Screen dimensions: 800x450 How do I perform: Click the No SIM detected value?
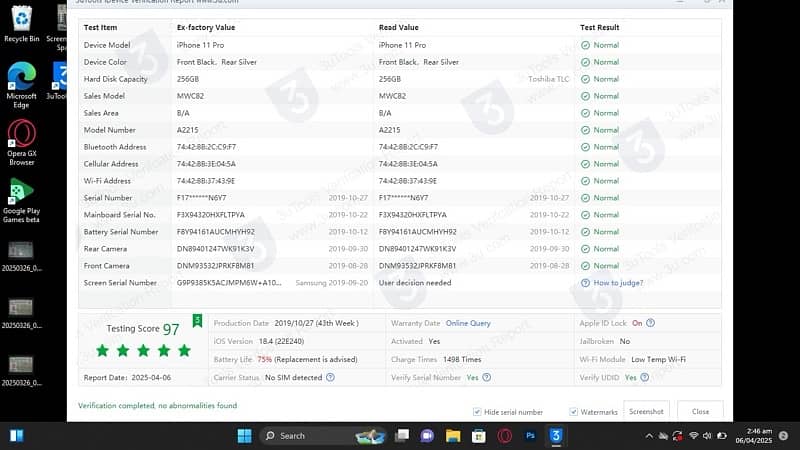(x=293, y=378)
